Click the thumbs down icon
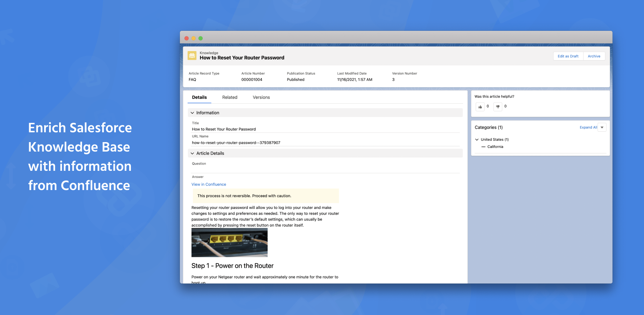Viewport: 644px width, 315px height. coord(498,107)
